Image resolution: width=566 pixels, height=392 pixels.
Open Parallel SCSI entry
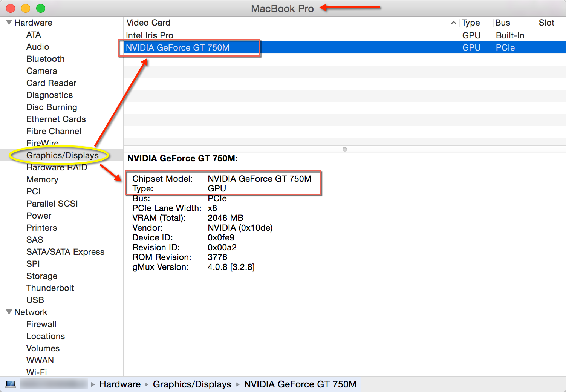[x=52, y=204]
